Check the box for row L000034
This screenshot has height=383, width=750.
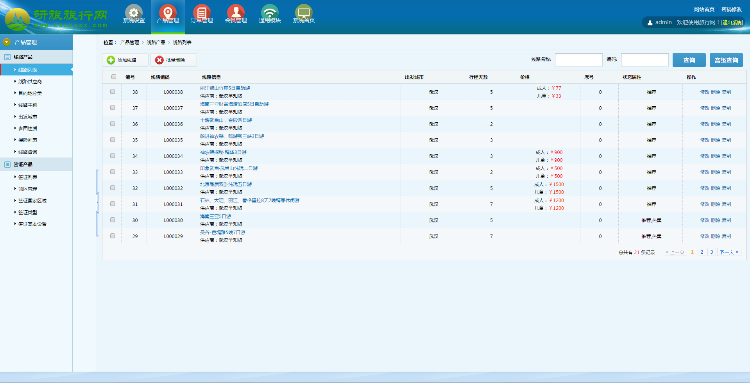[x=113, y=155]
